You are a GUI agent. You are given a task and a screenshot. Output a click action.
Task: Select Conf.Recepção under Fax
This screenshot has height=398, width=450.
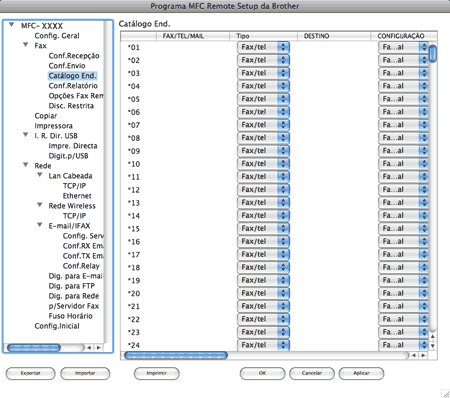[x=74, y=56]
